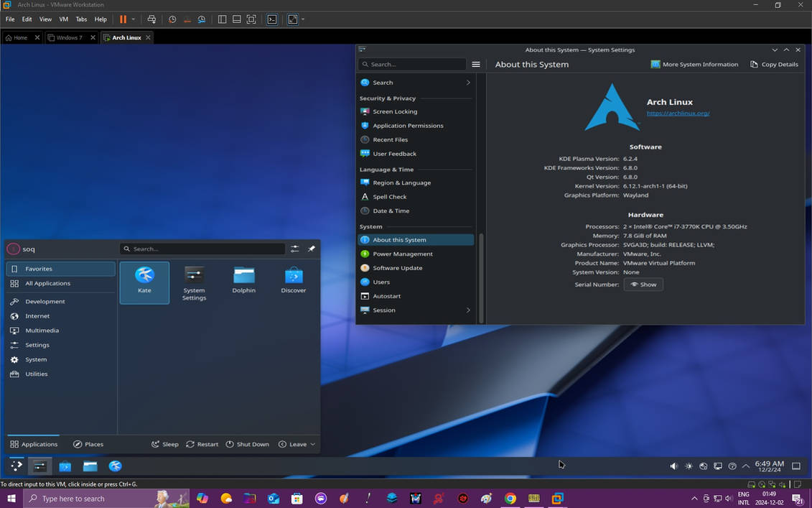Select All Applications in launcher
This screenshot has height=508, width=812.
click(61, 284)
